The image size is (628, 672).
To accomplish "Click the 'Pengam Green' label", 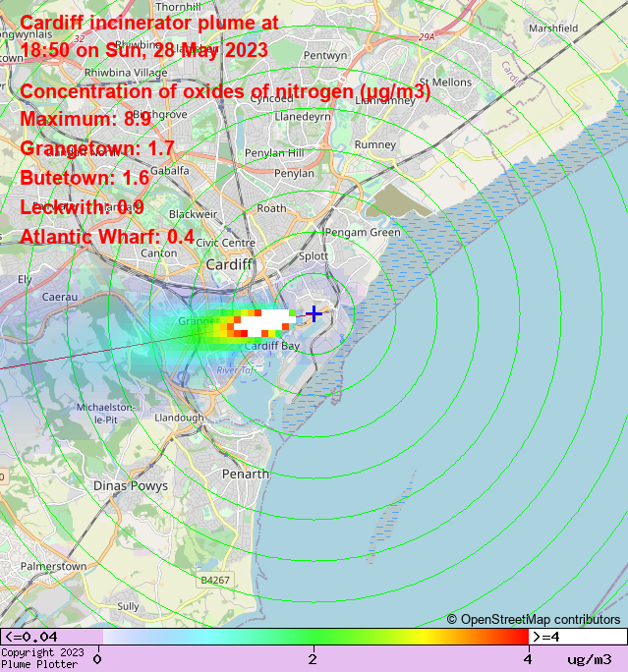I will 363,233.
